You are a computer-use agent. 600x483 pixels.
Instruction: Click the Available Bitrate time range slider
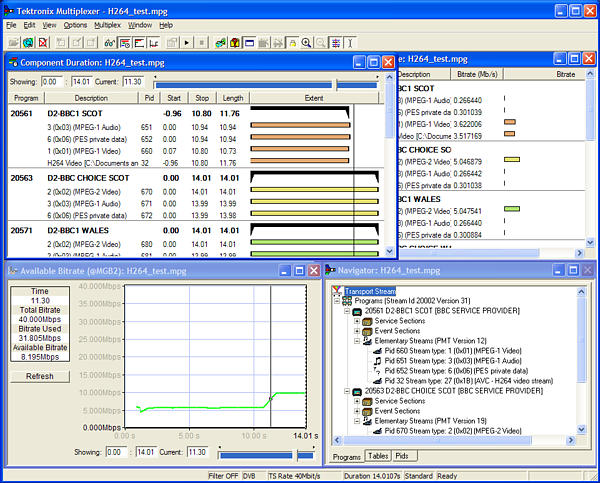pos(267,455)
